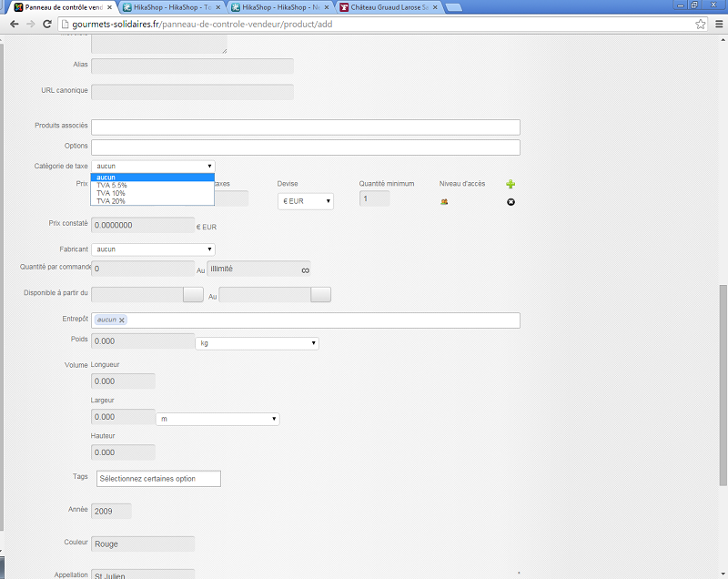Close the Château Gruaud Larose tab
The height and width of the screenshot is (579, 728).
tap(435, 7)
